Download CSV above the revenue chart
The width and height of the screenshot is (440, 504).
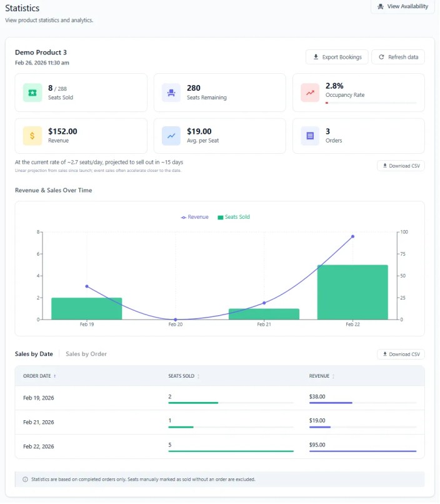(401, 166)
